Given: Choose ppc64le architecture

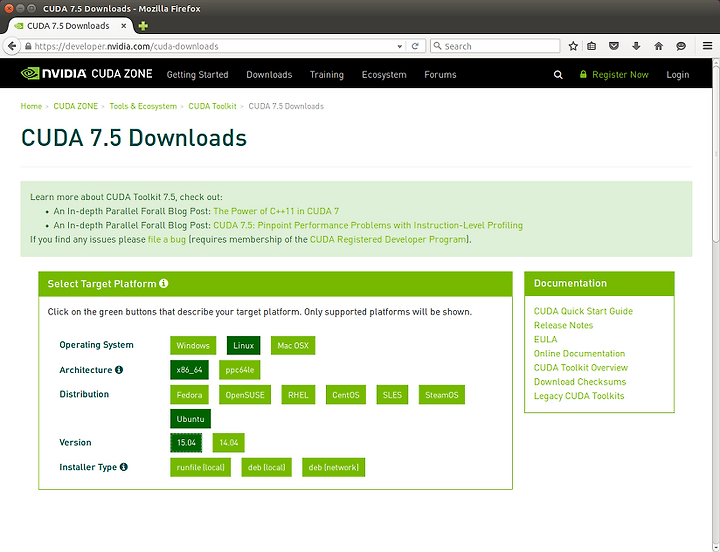Looking at the screenshot, I should tap(240, 370).
